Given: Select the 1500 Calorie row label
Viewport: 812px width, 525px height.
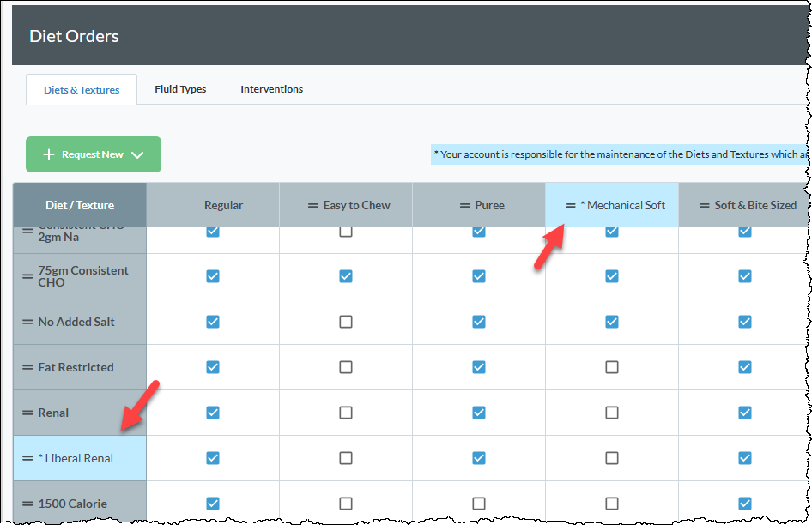Looking at the screenshot, I should (x=72, y=504).
